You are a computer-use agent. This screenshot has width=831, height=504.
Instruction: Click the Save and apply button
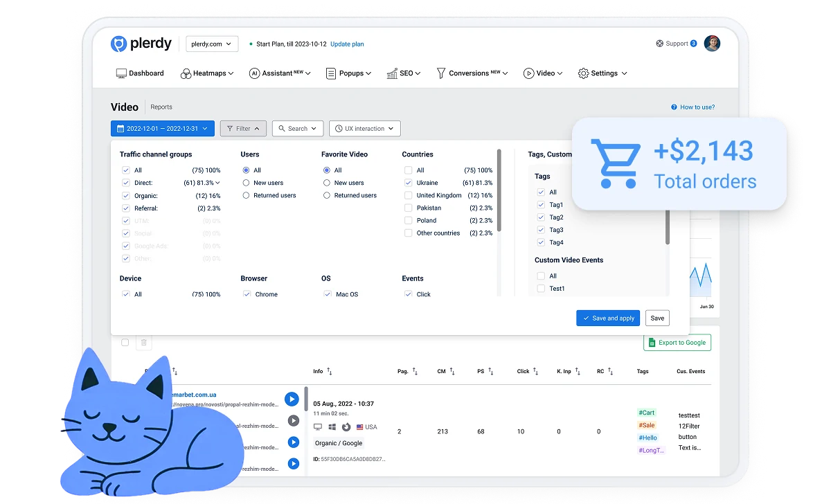[x=608, y=318]
